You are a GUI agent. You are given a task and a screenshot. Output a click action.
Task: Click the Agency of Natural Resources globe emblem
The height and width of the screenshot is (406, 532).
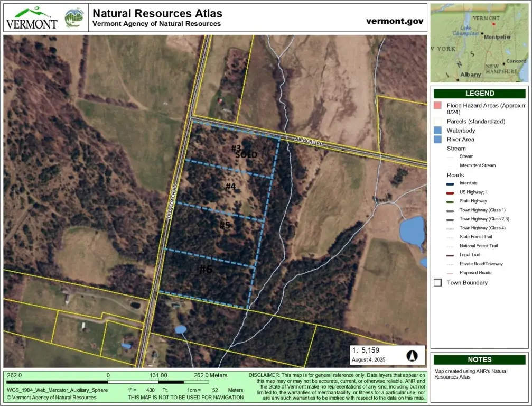tap(74, 18)
